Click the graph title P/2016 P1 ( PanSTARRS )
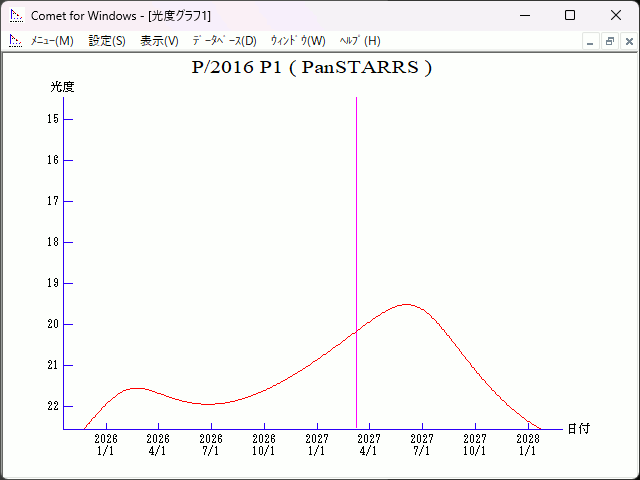Viewport: 640px width, 480px height. point(312,67)
